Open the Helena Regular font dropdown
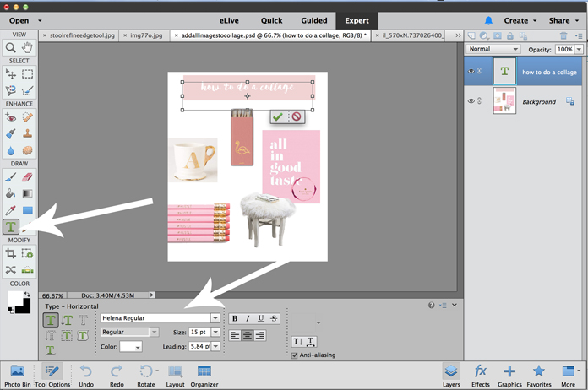588x390 pixels. coord(215,318)
